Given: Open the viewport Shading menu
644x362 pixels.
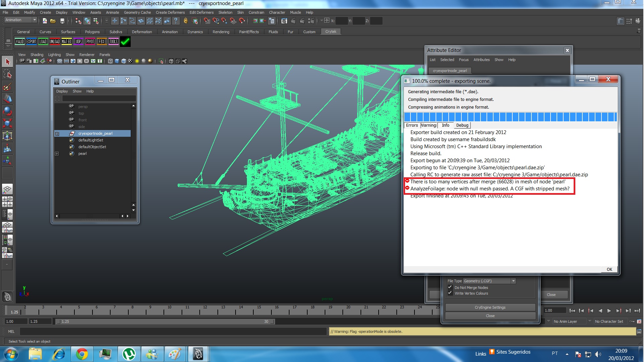Looking at the screenshot, I should pos(37,55).
